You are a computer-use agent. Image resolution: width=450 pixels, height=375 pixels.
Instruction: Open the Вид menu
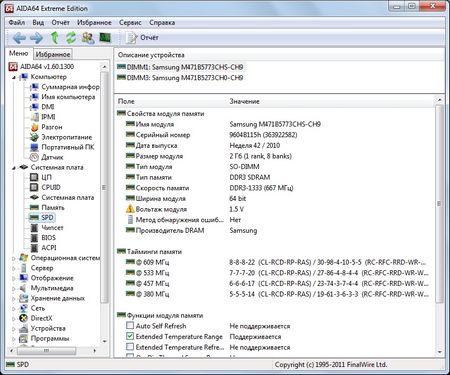click(x=38, y=23)
